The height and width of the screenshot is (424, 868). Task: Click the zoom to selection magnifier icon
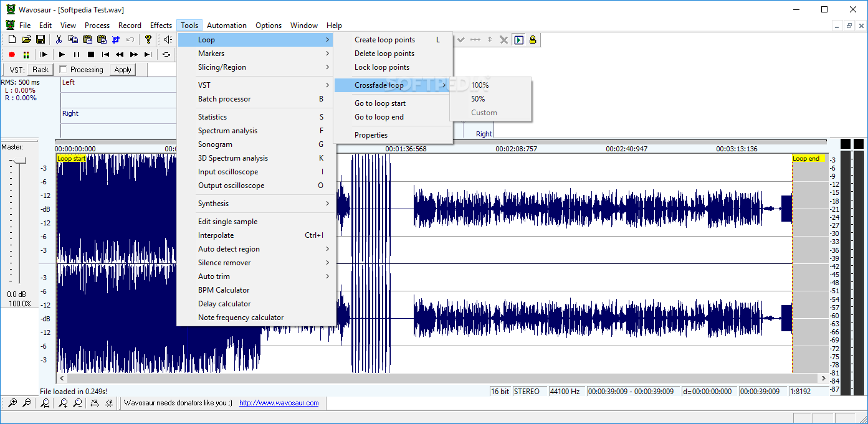point(45,403)
